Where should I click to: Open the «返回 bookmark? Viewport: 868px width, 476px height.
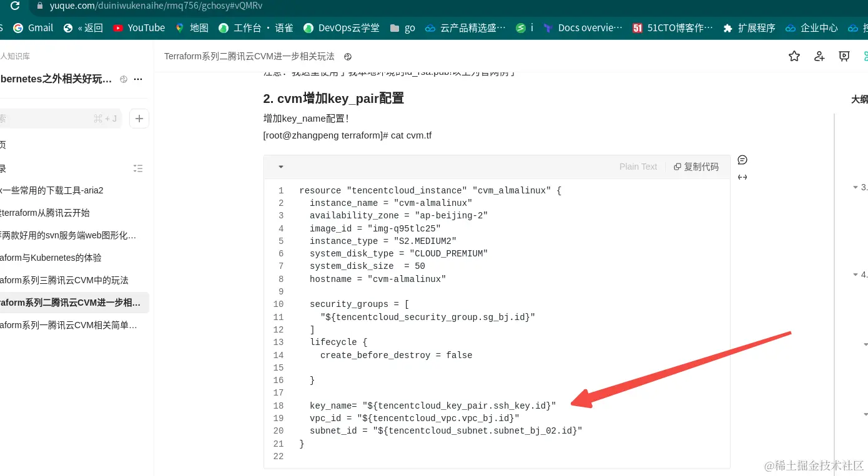(84, 27)
